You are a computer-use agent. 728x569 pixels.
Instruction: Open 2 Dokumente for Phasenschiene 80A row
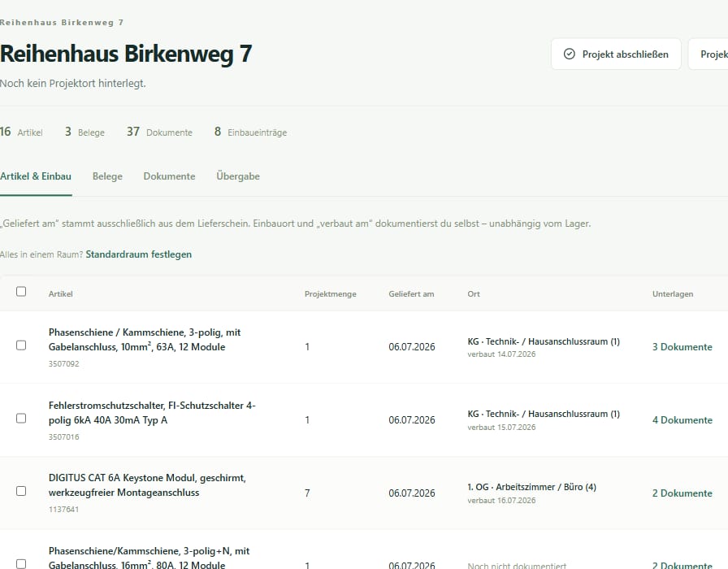[682, 565]
